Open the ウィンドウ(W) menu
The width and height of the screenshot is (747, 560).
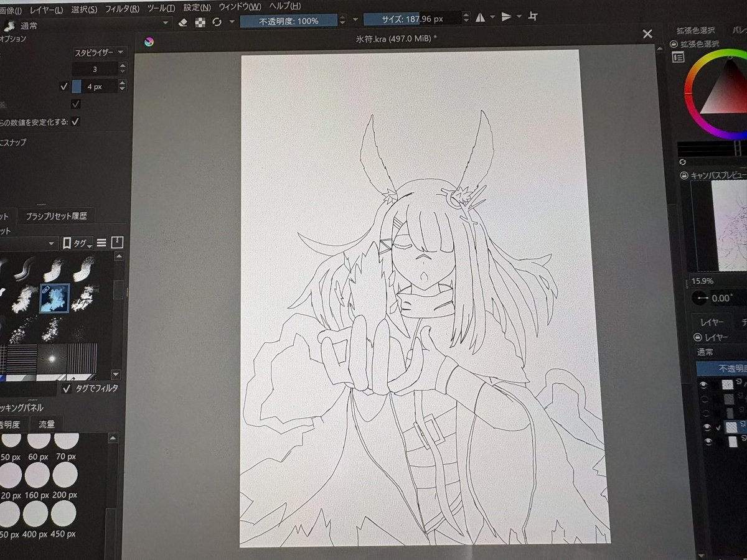pyautogui.click(x=240, y=7)
